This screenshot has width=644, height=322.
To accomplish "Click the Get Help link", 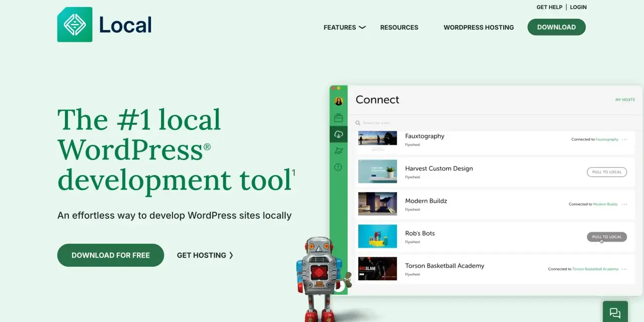I will coord(549,7).
